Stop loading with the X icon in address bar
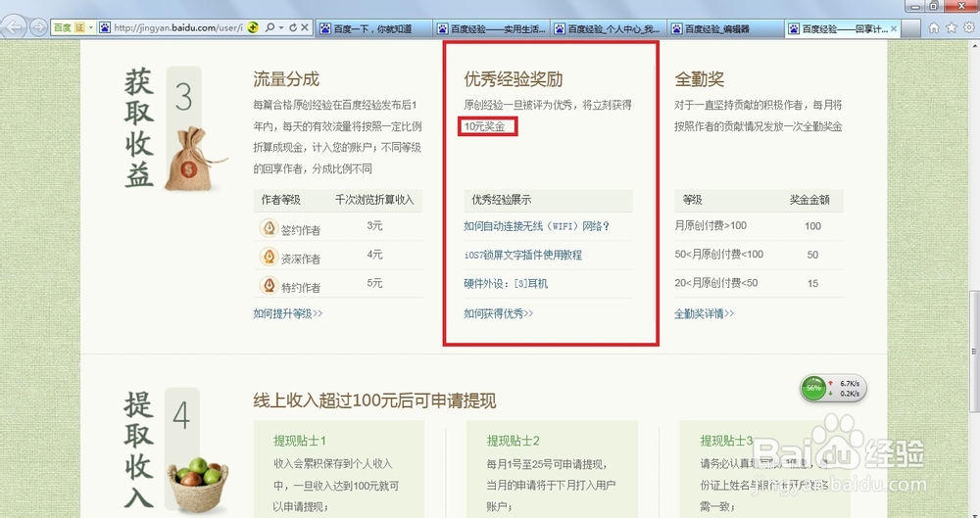980x518 pixels. 305,27
